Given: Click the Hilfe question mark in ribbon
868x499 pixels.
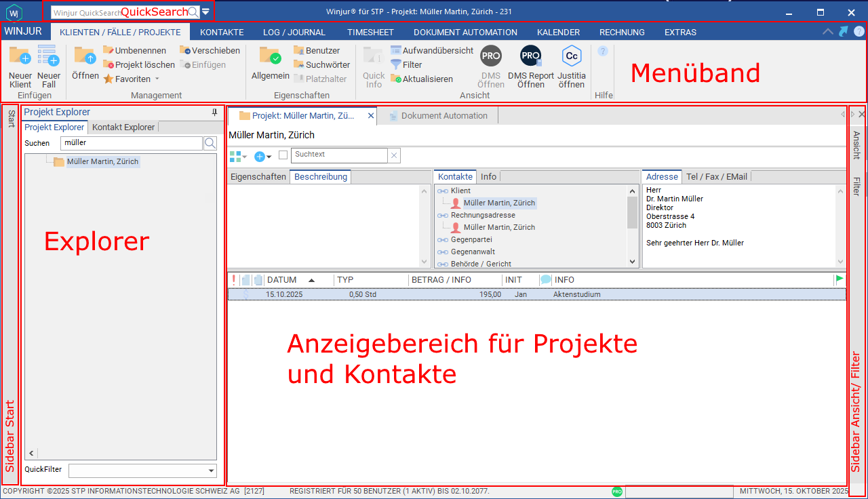Looking at the screenshot, I should (x=603, y=51).
